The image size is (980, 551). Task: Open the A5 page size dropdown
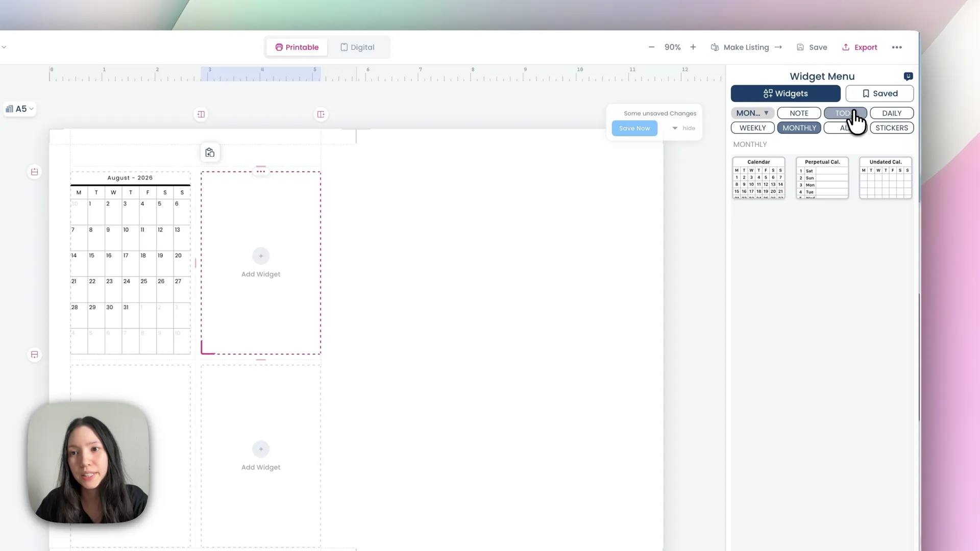[x=20, y=109]
